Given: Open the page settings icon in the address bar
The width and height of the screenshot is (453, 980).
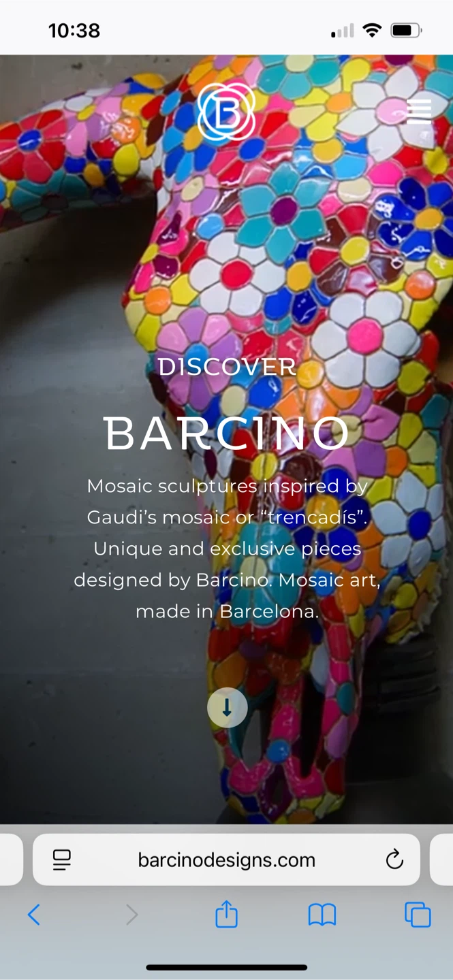Looking at the screenshot, I should [x=62, y=860].
